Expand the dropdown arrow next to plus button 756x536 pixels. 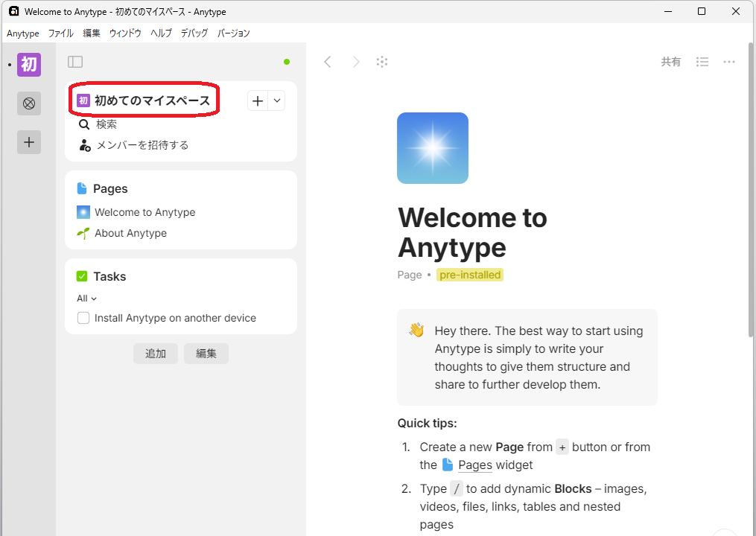277,100
